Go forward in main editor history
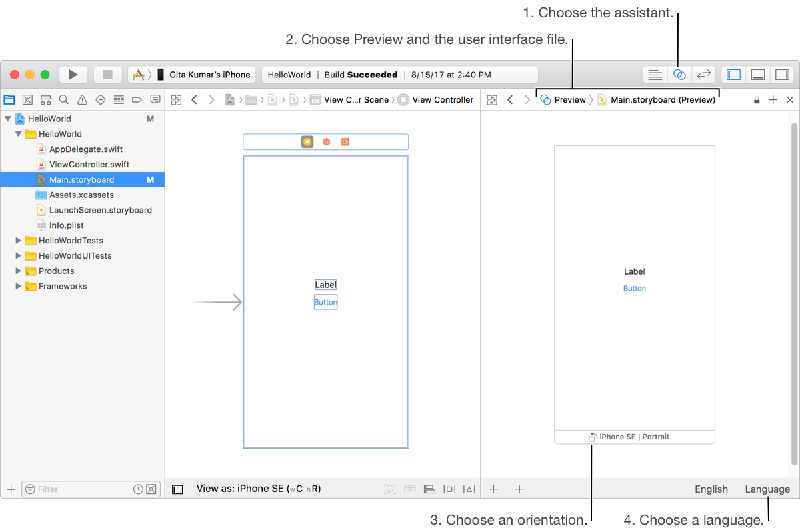The image size is (800, 532). click(x=211, y=100)
